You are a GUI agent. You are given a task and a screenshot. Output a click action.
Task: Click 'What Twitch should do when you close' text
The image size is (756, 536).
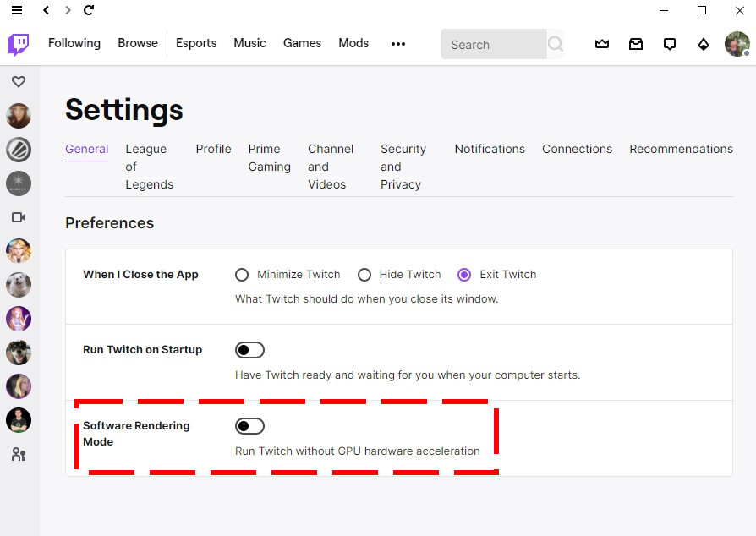point(367,298)
